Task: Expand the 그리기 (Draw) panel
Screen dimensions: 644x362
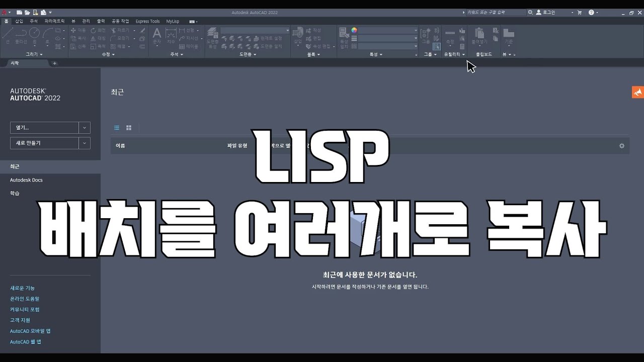Action: [34, 54]
